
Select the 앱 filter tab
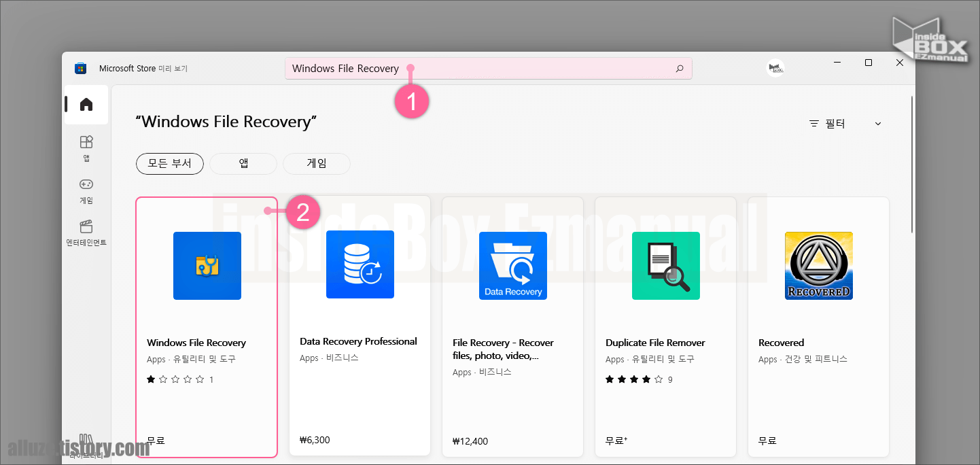tap(243, 163)
